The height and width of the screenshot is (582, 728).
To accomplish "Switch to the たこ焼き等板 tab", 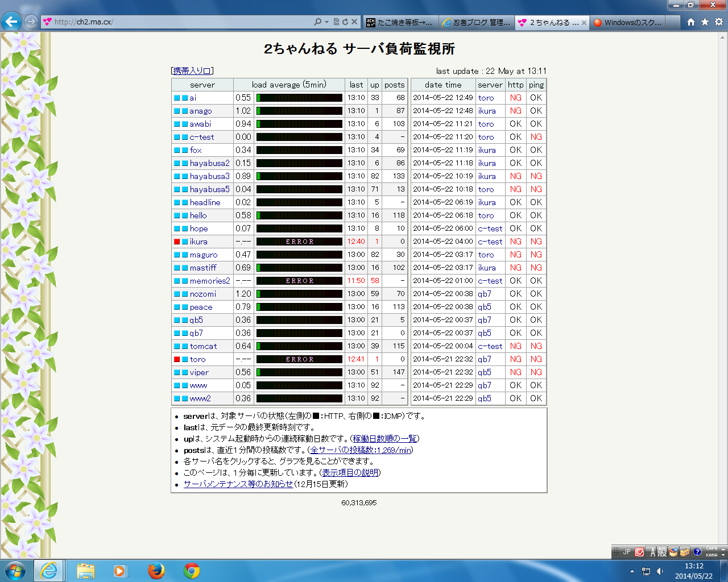I will [x=400, y=22].
